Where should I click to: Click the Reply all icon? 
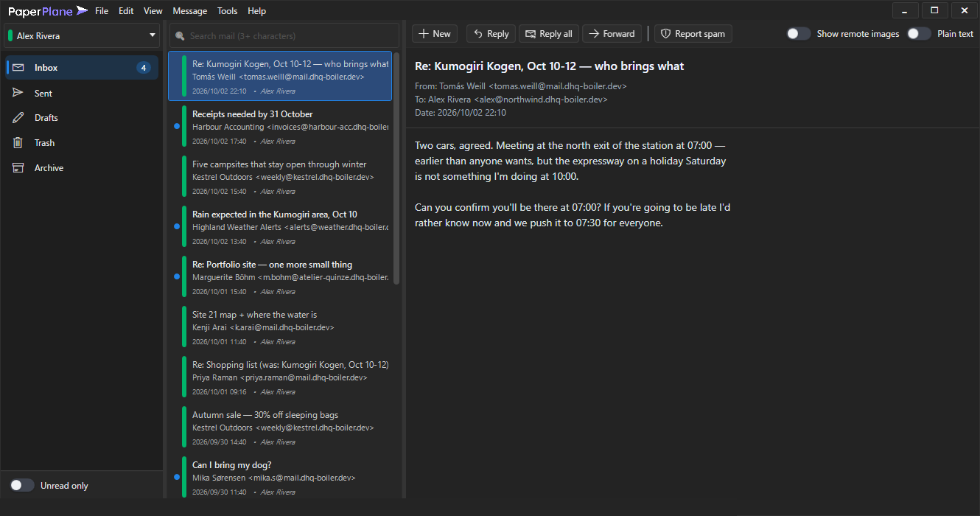click(531, 34)
